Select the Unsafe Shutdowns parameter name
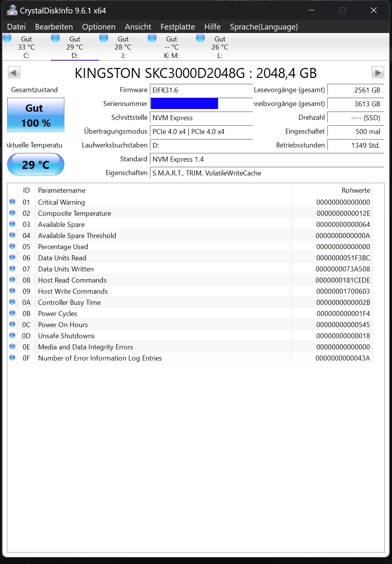 (x=66, y=336)
